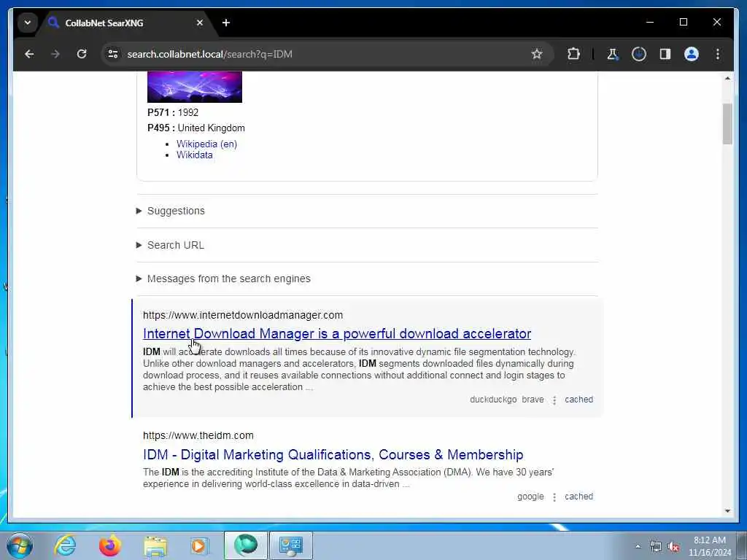
Task: Open Windows Media Player taskbar icon
Action: point(200,545)
